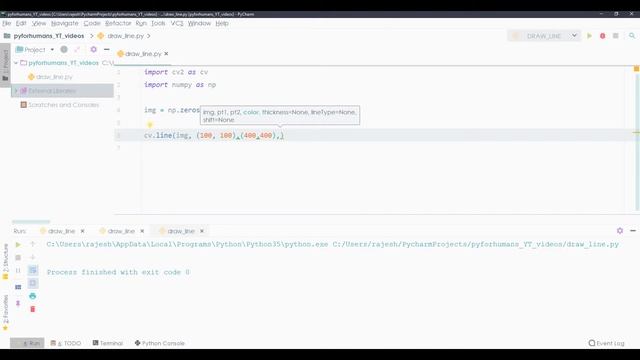The width and height of the screenshot is (640, 360).
Task: Click the inspection status indicator at editor top-right
Action: pos(636,69)
